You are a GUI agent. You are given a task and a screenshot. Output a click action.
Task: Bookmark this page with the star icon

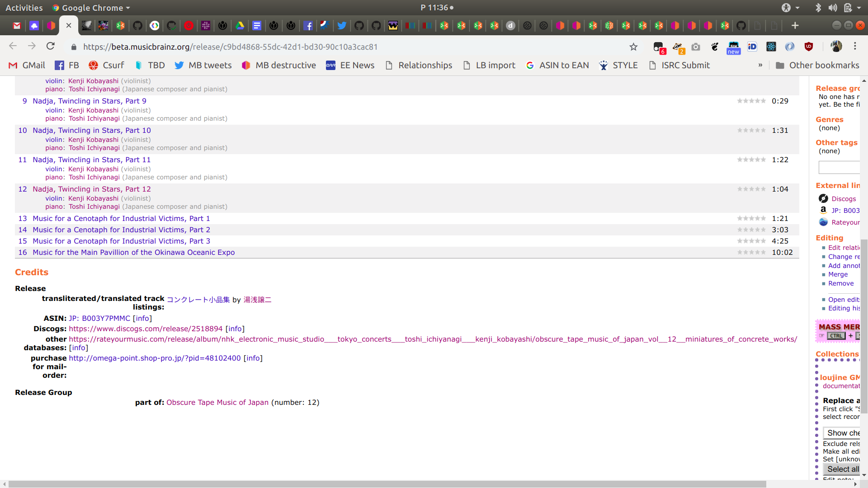(x=633, y=47)
